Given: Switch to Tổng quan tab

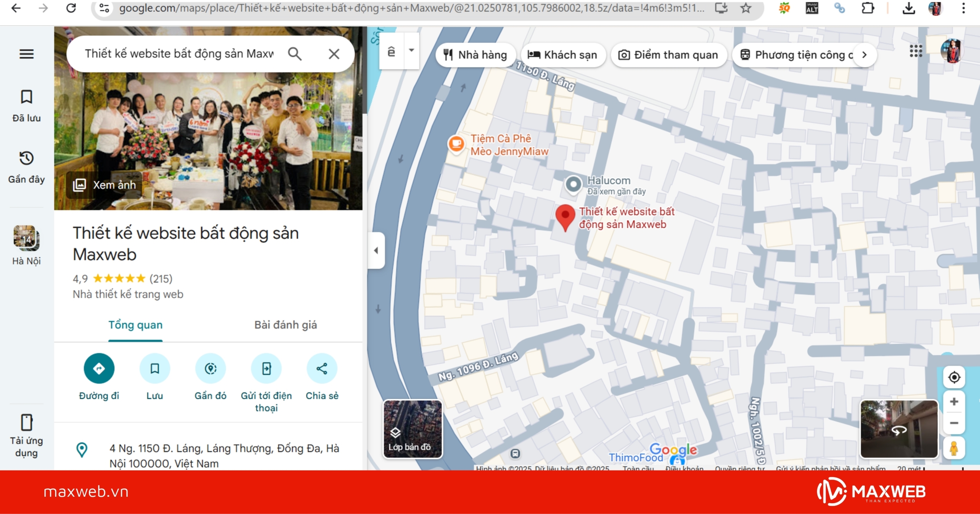Looking at the screenshot, I should pyautogui.click(x=136, y=325).
